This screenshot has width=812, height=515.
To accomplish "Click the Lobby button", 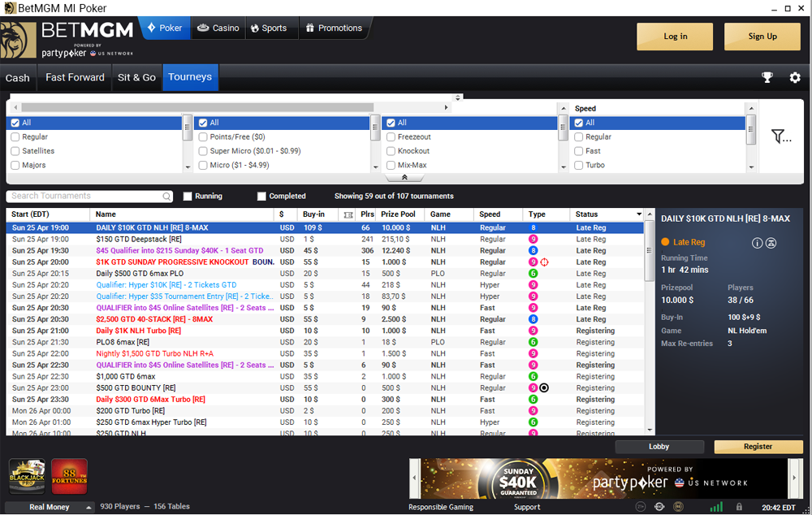I will (659, 447).
